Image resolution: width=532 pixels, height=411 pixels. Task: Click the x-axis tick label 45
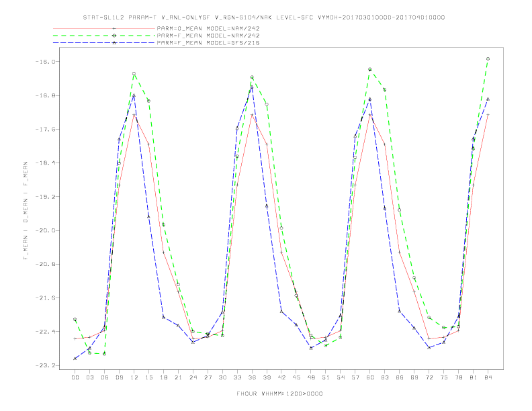[296, 377]
